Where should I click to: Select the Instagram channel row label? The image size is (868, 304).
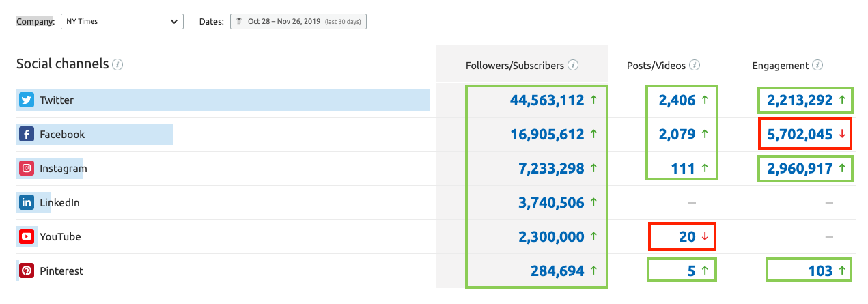pos(64,169)
